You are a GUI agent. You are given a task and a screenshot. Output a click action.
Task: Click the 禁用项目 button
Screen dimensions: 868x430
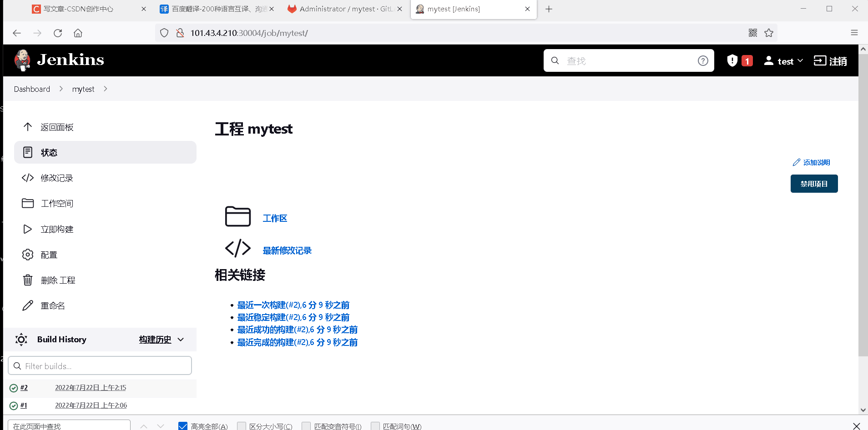[x=814, y=184]
